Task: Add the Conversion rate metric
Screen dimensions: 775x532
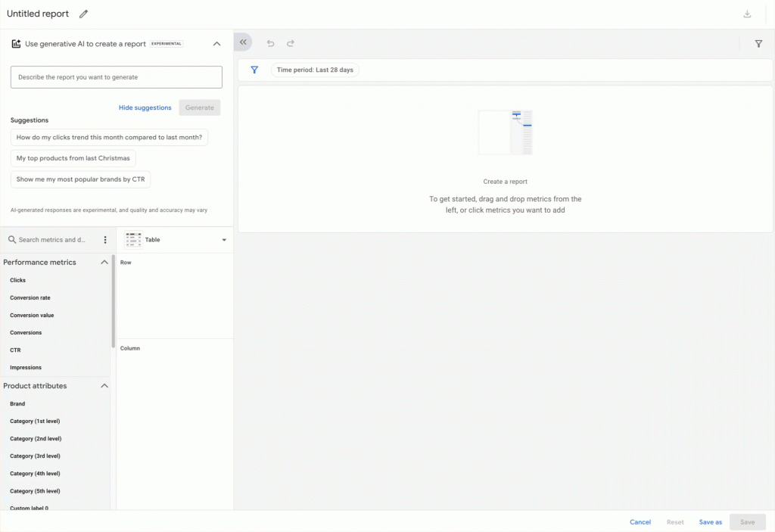Action: click(x=30, y=298)
